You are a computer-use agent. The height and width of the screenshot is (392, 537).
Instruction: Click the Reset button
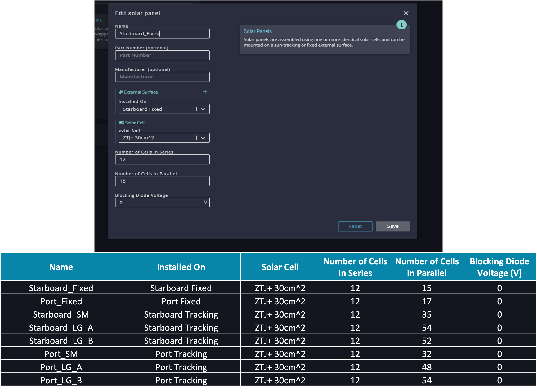(x=355, y=226)
